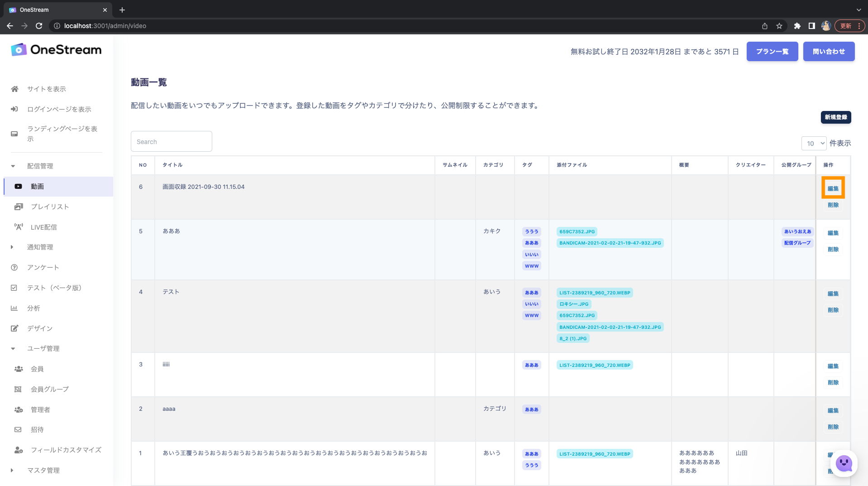This screenshot has height=486, width=868.
Task: Sort by the NO column header
Action: point(143,165)
